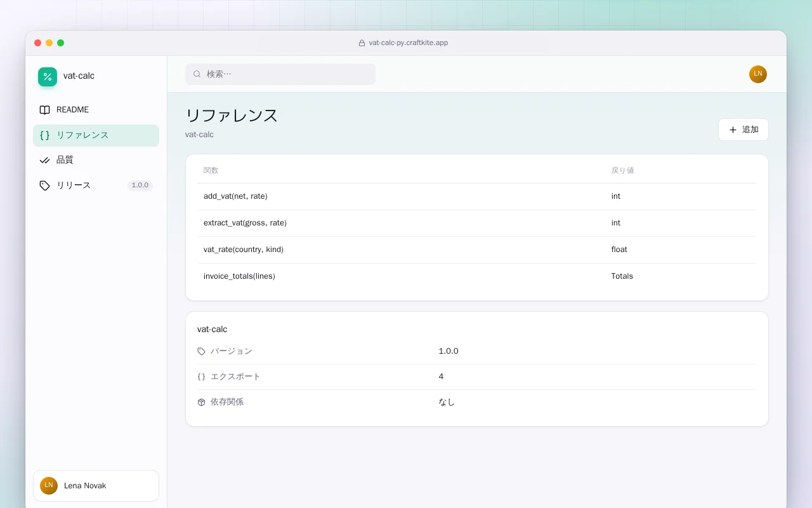
Task: Click the なし dependency value
Action: 447,402
